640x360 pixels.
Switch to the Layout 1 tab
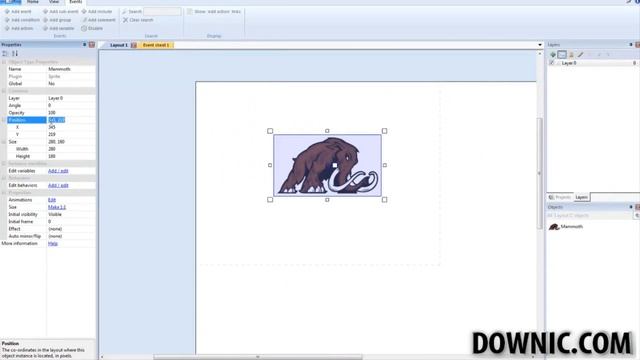click(119, 45)
